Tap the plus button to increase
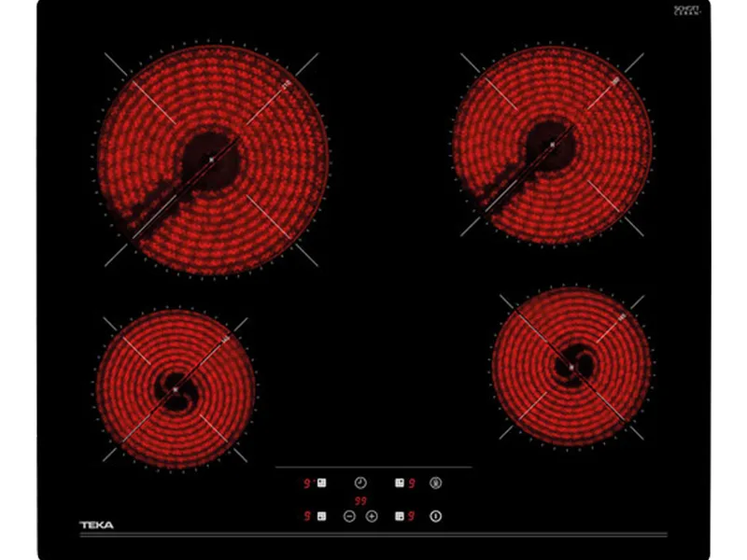Image resolution: width=747 pixels, height=560 pixels. click(371, 516)
